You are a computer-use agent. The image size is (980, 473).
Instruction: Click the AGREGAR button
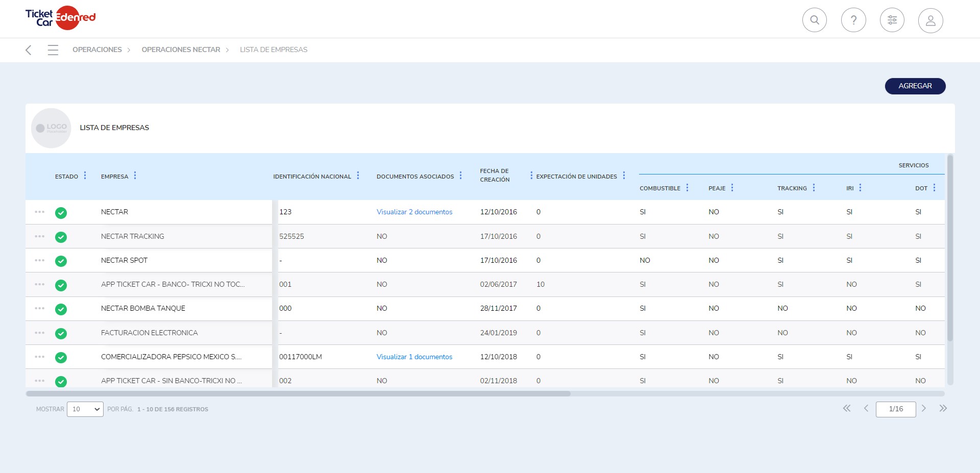915,86
